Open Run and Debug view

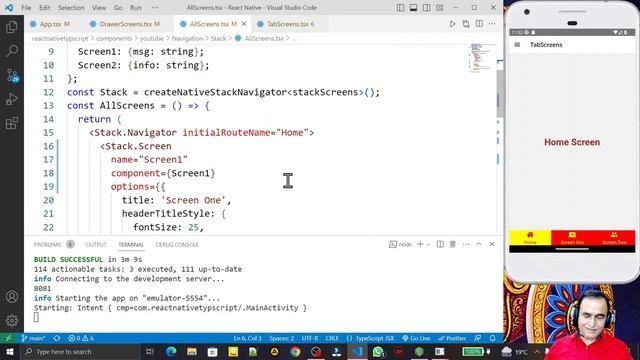(12, 99)
